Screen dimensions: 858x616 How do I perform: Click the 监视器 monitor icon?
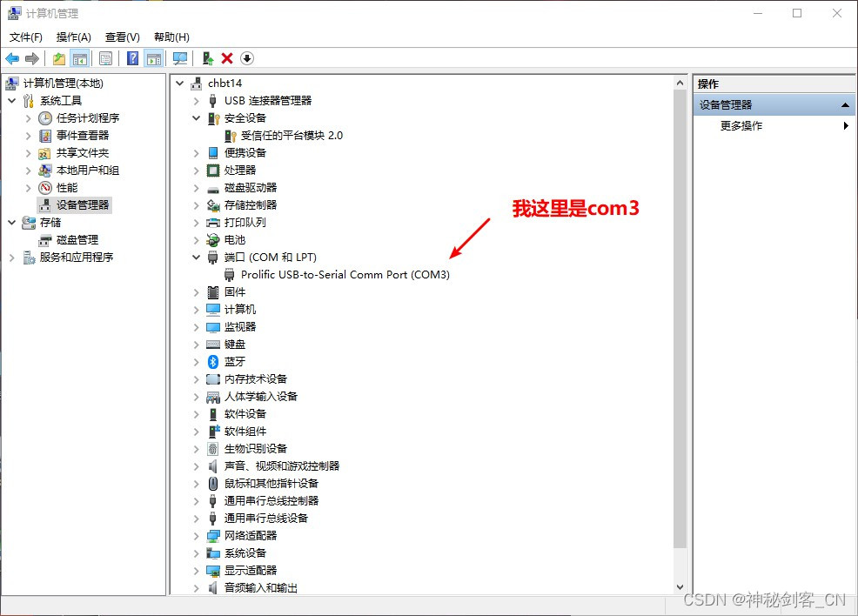(213, 327)
